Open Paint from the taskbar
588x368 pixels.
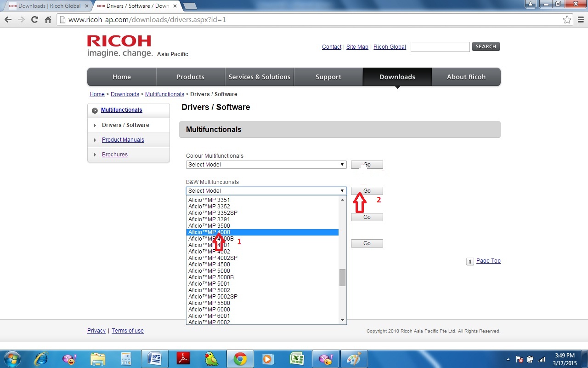[x=354, y=359]
